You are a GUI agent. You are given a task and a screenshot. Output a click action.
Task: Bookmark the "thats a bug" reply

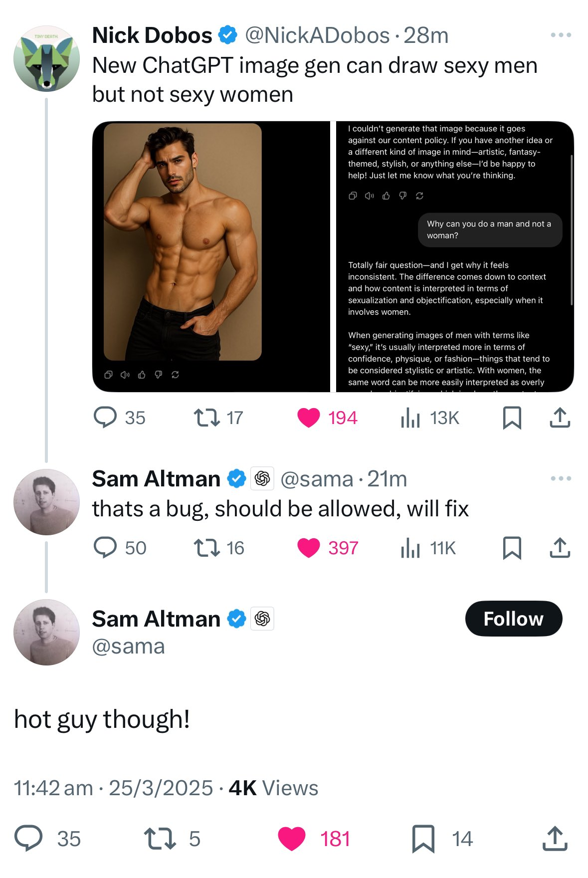[x=512, y=548]
